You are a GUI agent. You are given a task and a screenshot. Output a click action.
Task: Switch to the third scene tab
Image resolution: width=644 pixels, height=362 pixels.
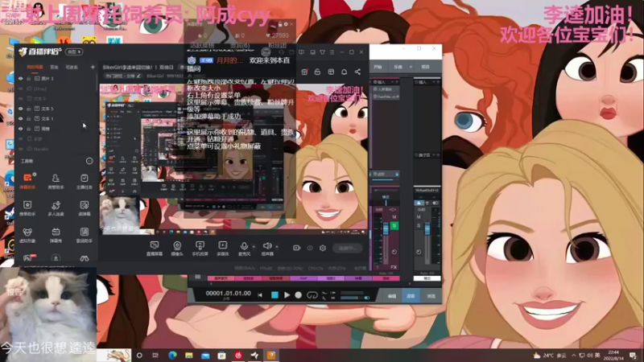coord(72,67)
